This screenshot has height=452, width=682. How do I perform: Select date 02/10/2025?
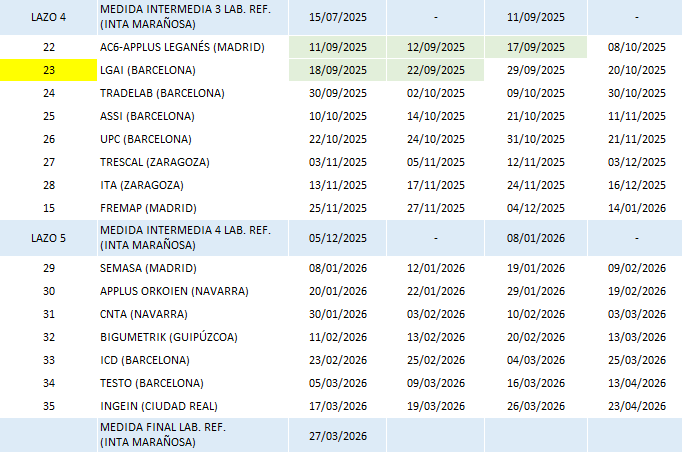(x=435, y=93)
